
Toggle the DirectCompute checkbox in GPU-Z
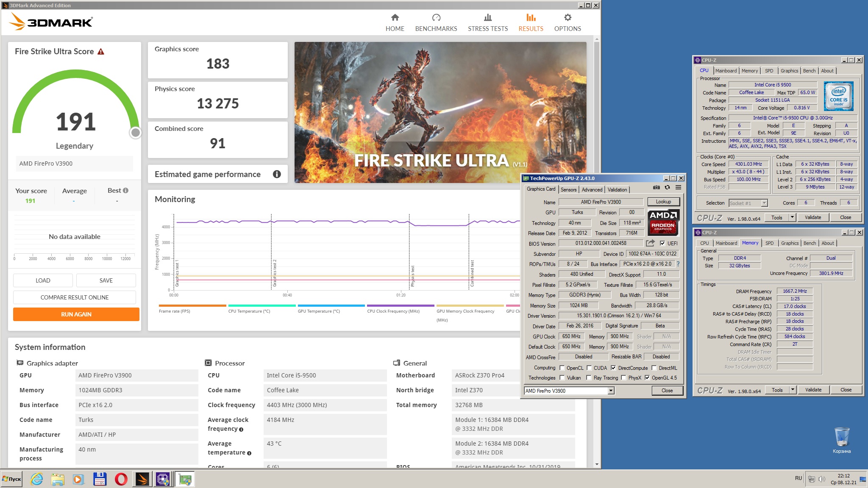click(x=613, y=368)
